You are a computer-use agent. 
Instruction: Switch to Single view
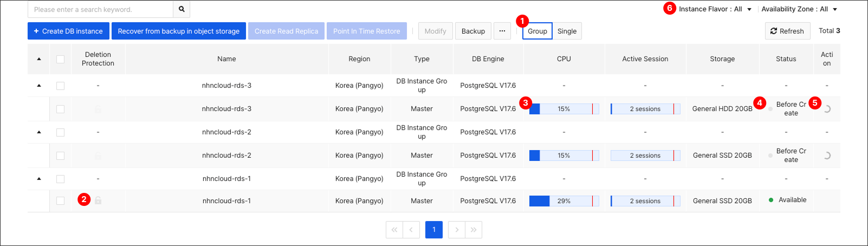click(567, 31)
